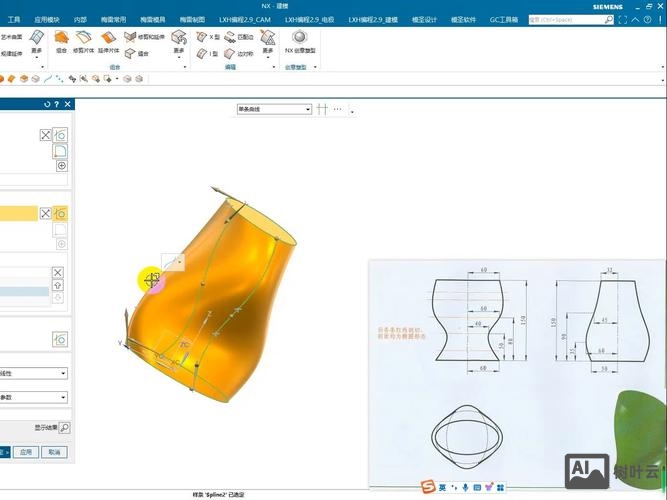Remove selected item with the list X button
The image size is (667, 500).
click(57, 272)
